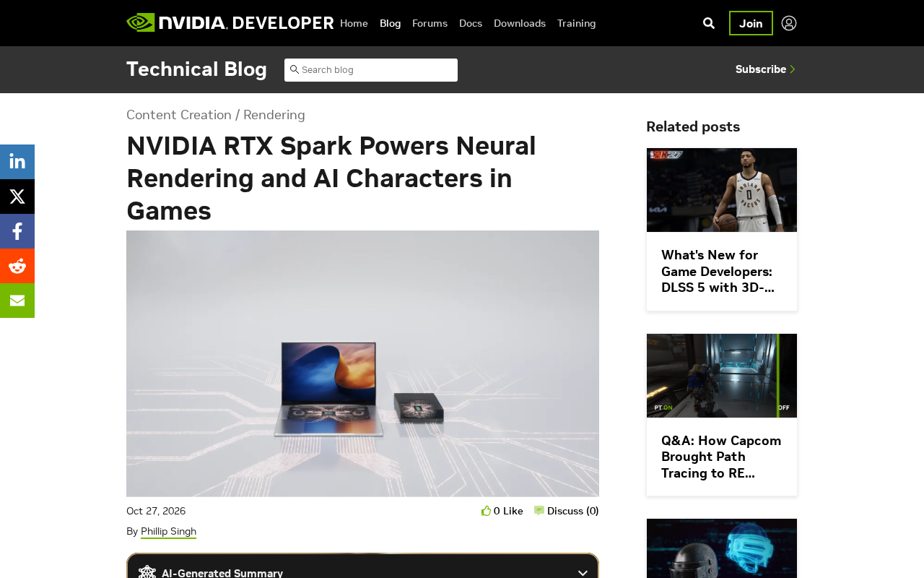Click the green Join button

tap(751, 23)
